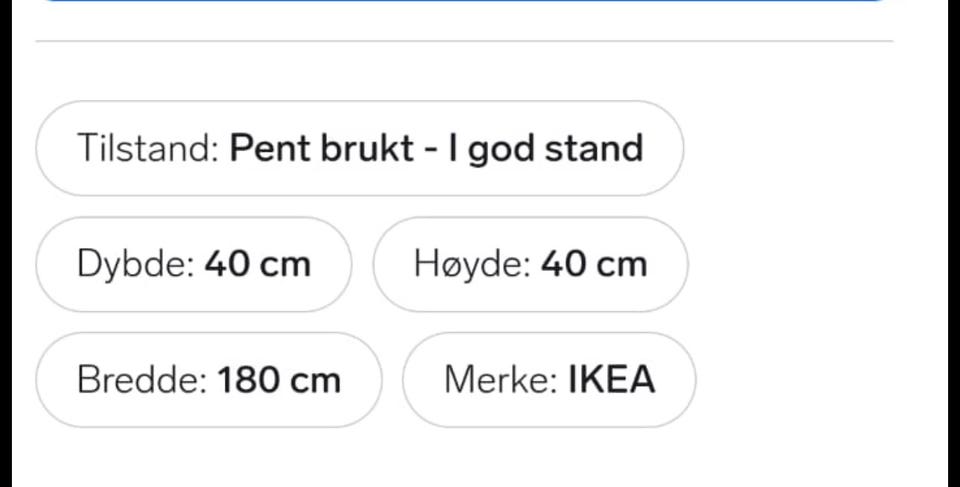Click the "Dybde:" label text

(x=135, y=264)
